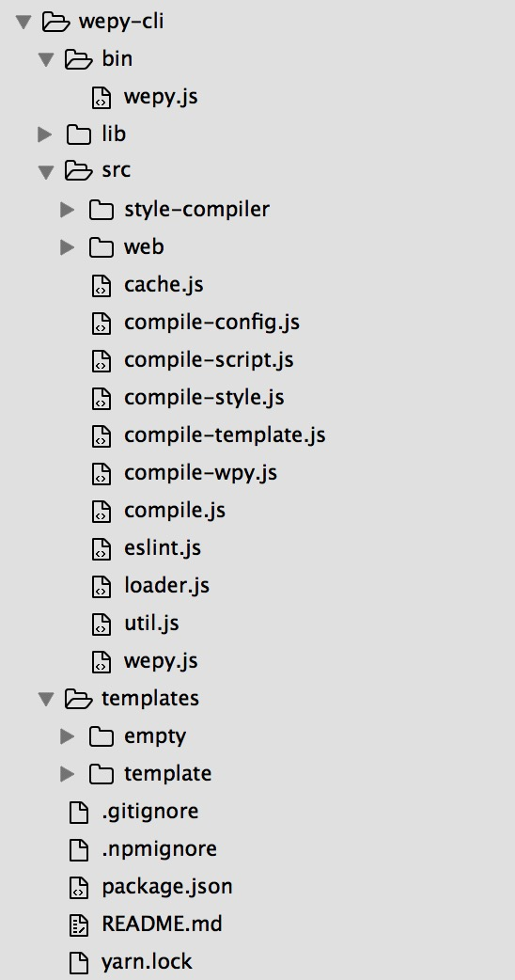Click the style-compiler folder icon
The image size is (515, 980).
click(101, 210)
